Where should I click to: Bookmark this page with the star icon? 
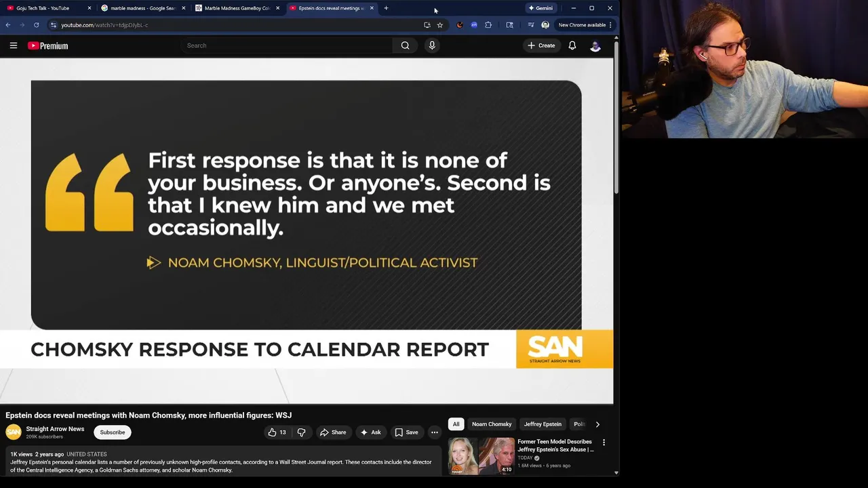click(439, 25)
